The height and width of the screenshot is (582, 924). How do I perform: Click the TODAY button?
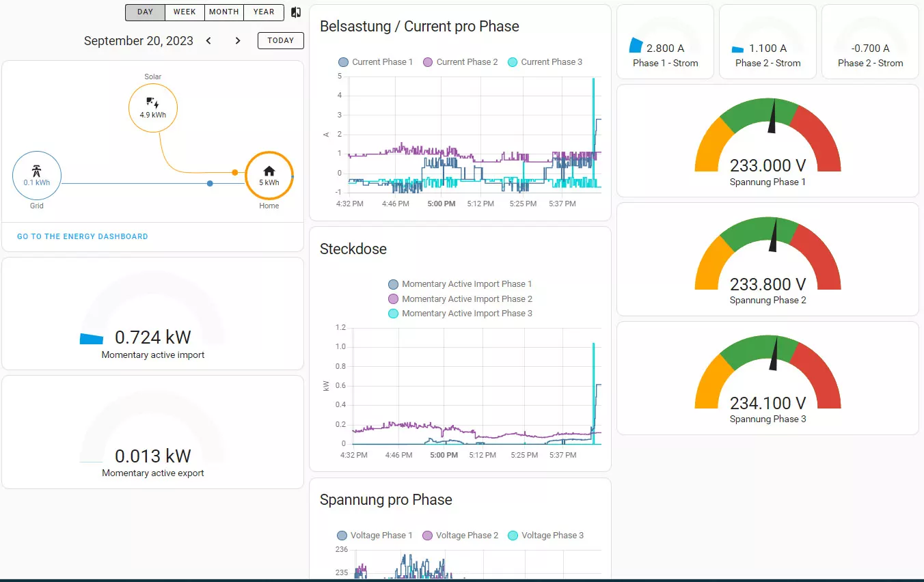pyautogui.click(x=280, y=41)
